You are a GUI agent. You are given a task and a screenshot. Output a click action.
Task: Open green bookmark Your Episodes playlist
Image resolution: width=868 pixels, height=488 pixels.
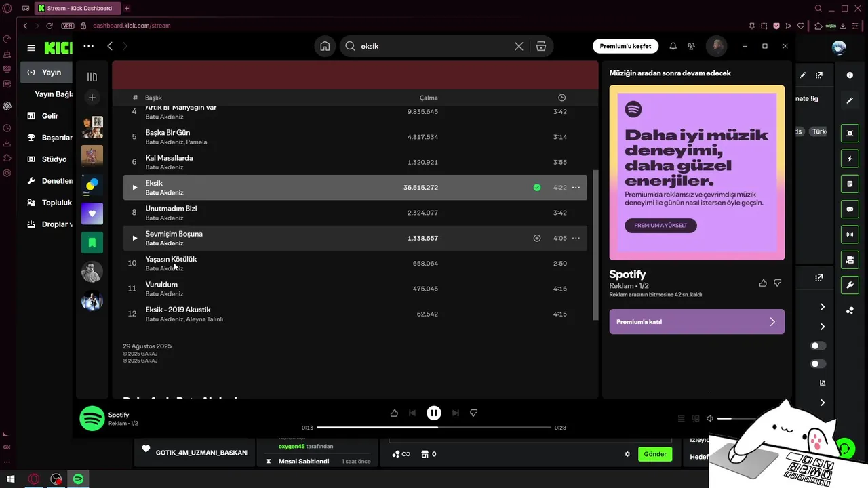[x=92, y=243]
